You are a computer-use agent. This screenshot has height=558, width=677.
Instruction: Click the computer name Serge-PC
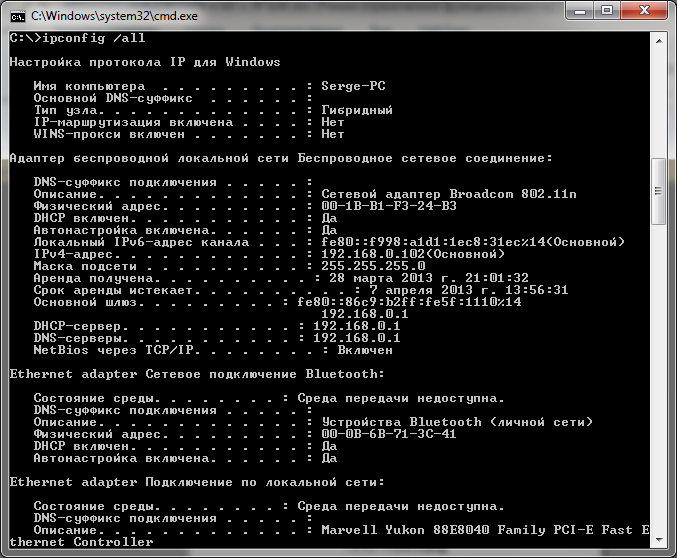(x=353, y=86)
